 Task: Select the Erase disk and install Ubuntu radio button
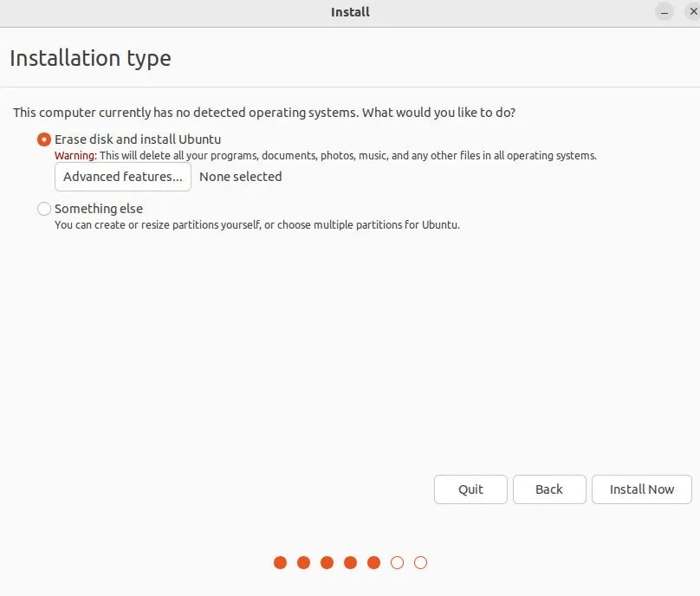[44, 139]
